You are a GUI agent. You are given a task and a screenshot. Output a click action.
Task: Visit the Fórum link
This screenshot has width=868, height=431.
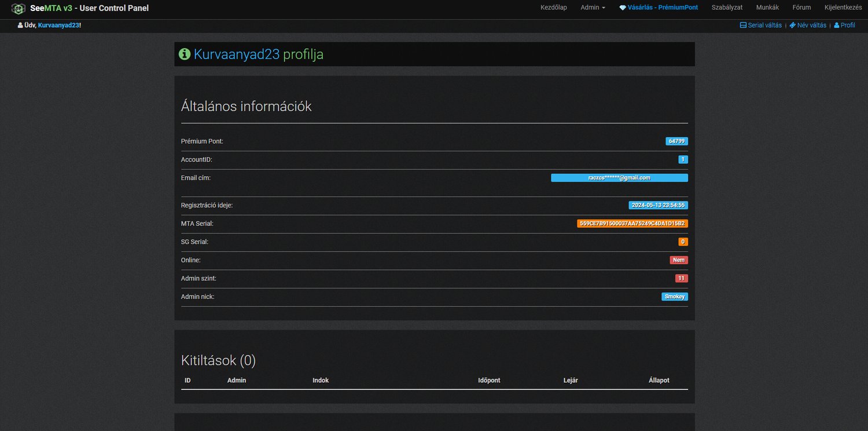[801, 8]
